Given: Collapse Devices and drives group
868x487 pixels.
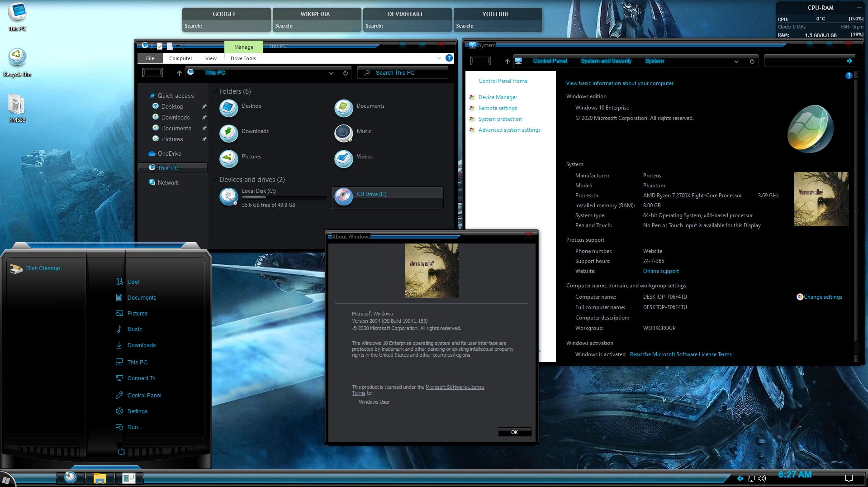Looking at the screenshot, I should point(214,180).
